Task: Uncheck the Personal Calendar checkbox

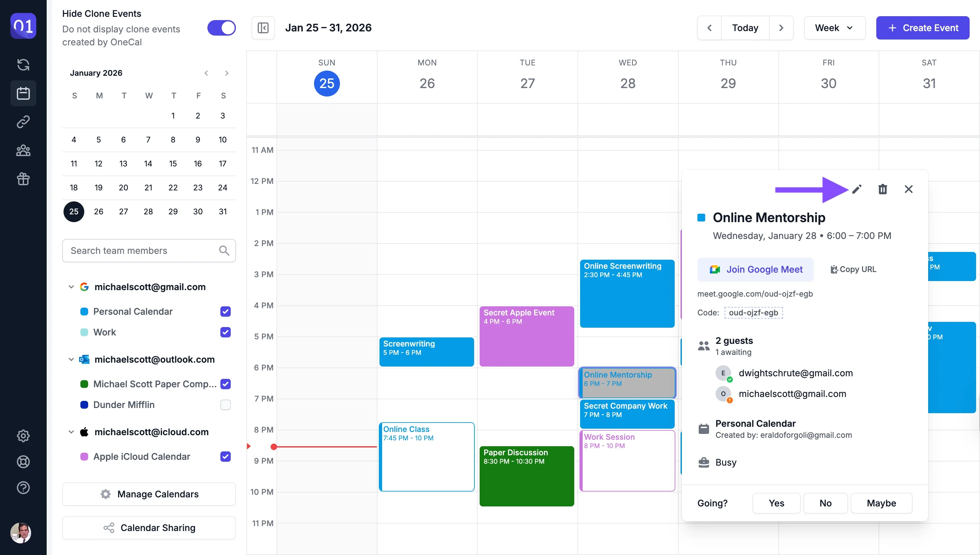Action: pos(226,311)
